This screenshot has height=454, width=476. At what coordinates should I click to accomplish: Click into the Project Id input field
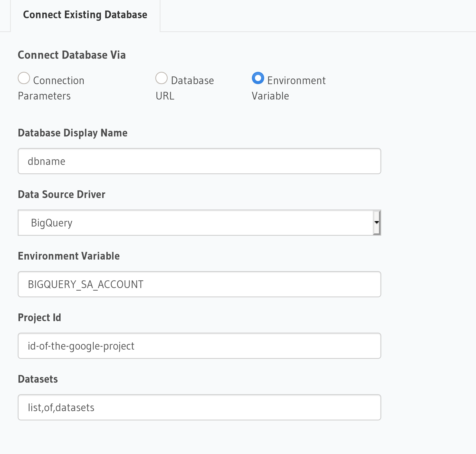tap(199, 346)
